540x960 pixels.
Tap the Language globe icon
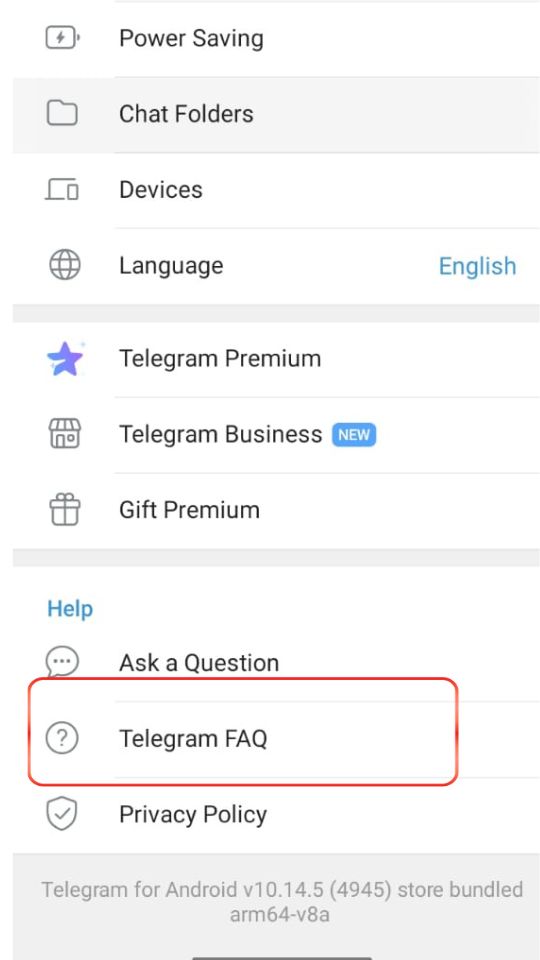[x=64, y=266]
